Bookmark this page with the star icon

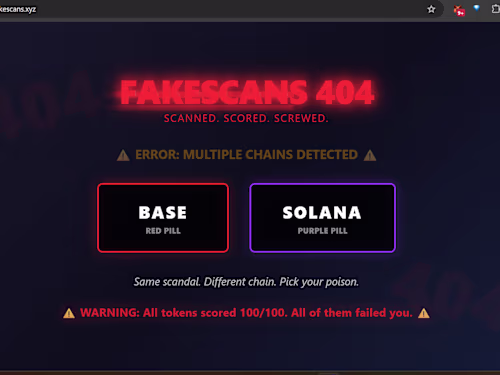431,9
